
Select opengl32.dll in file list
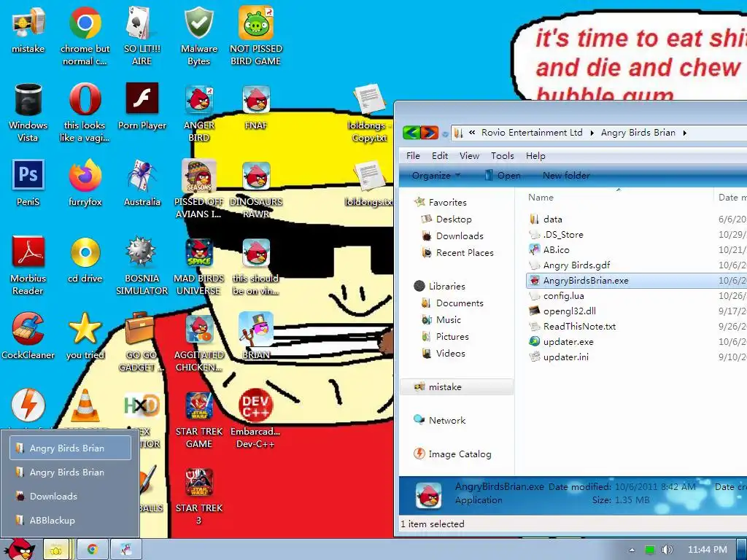562,311
